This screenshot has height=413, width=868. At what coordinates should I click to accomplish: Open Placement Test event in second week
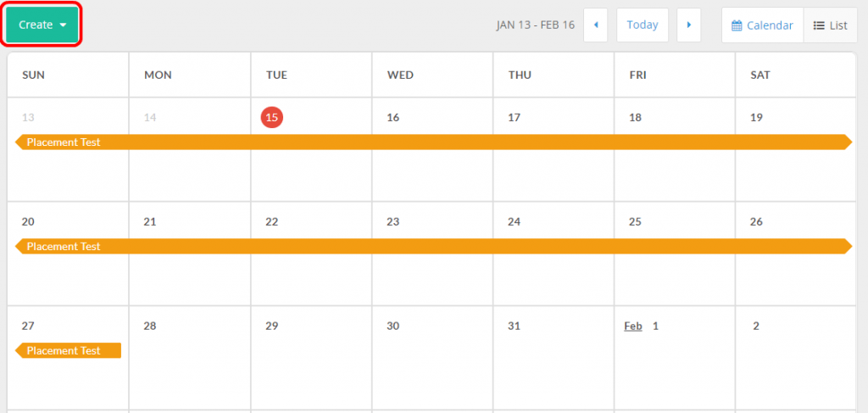point(432,247)
